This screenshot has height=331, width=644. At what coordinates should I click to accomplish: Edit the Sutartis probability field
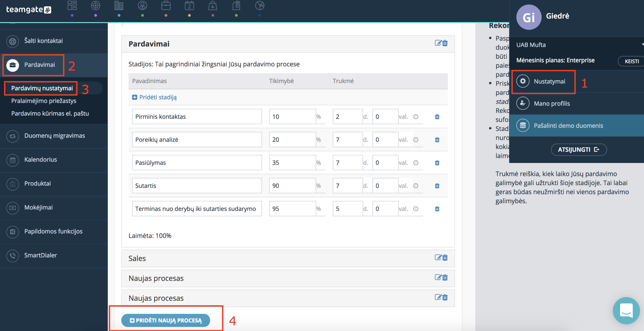tap(293, 186)
